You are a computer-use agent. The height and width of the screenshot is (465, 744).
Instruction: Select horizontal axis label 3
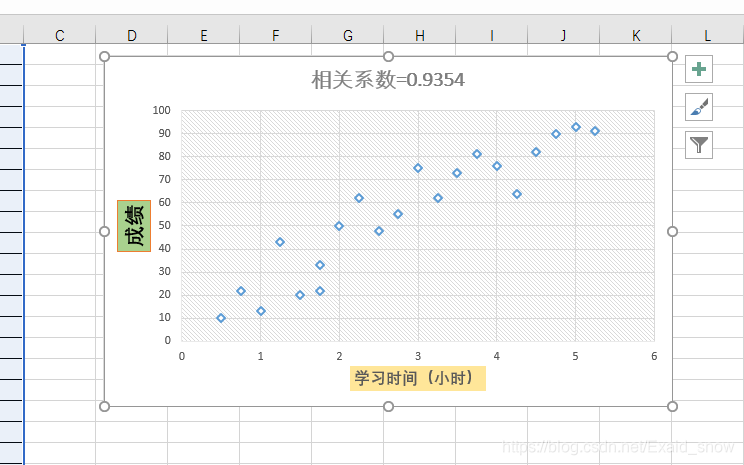tap(418, 356)
